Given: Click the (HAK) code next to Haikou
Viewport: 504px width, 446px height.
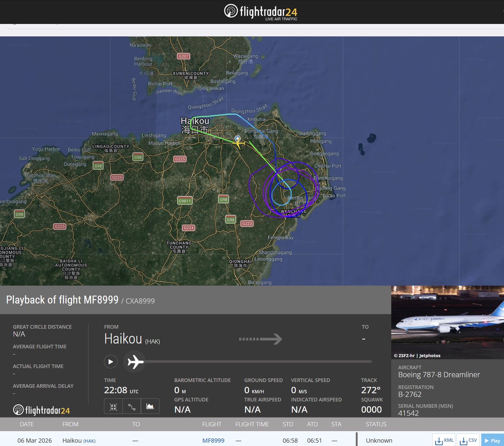Looking at the screenshot, I should point(152,341).
